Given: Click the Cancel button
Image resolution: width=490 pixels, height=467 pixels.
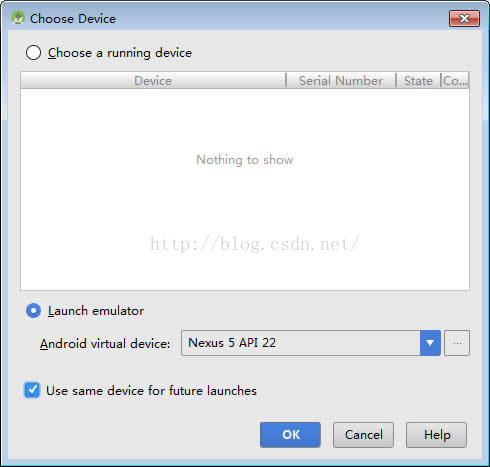Looking at the screenshot, I should pyautogui.click(x=363, y=435).
